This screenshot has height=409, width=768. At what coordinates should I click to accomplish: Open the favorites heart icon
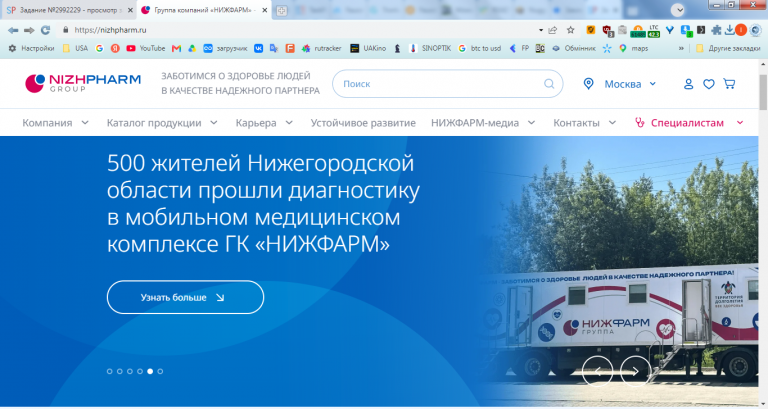pyautogui.click(x=709, y=84)
